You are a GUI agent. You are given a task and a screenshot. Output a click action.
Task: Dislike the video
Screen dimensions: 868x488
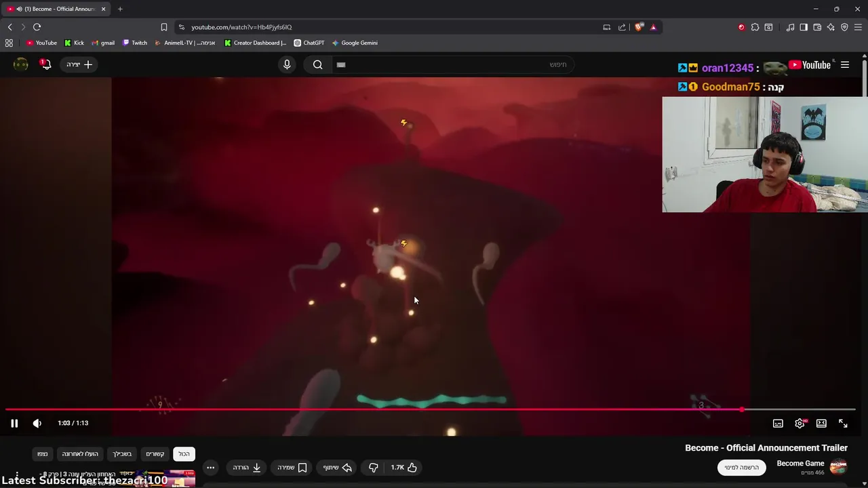tap(374, 468)
